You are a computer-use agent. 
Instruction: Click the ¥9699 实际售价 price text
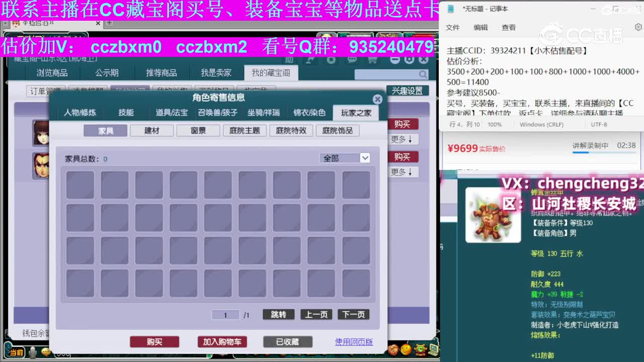pyautogui.click(x=476, y=148)
